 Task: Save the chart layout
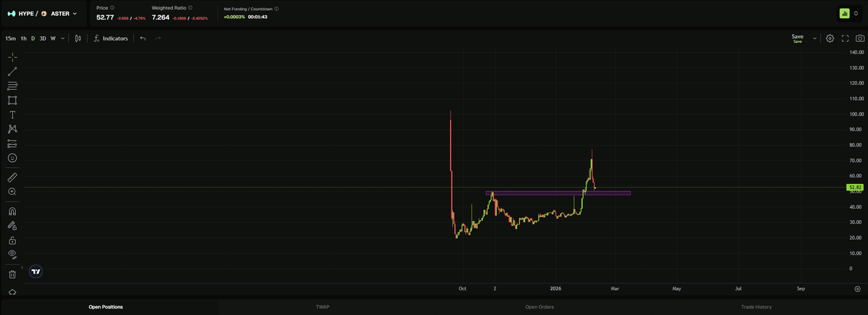click(797, 38)
